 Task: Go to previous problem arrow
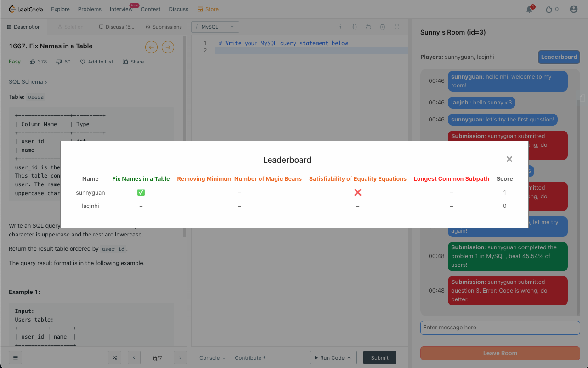tap(151, 47)
